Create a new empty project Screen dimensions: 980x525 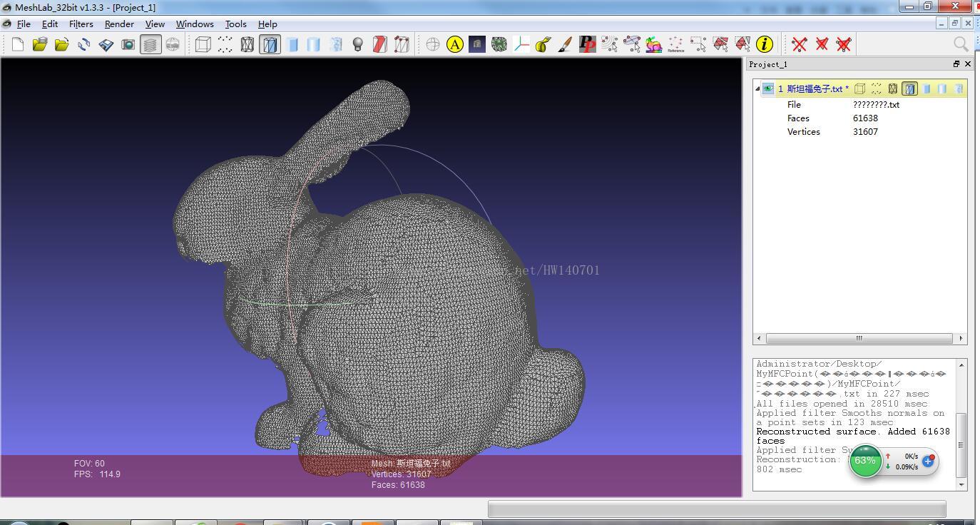coord(18,44)
